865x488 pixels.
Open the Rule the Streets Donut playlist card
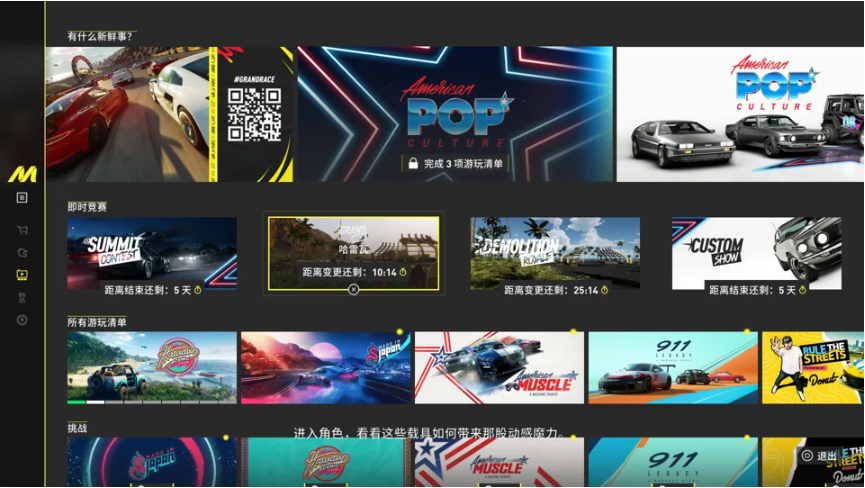click(x=813, y=368)
